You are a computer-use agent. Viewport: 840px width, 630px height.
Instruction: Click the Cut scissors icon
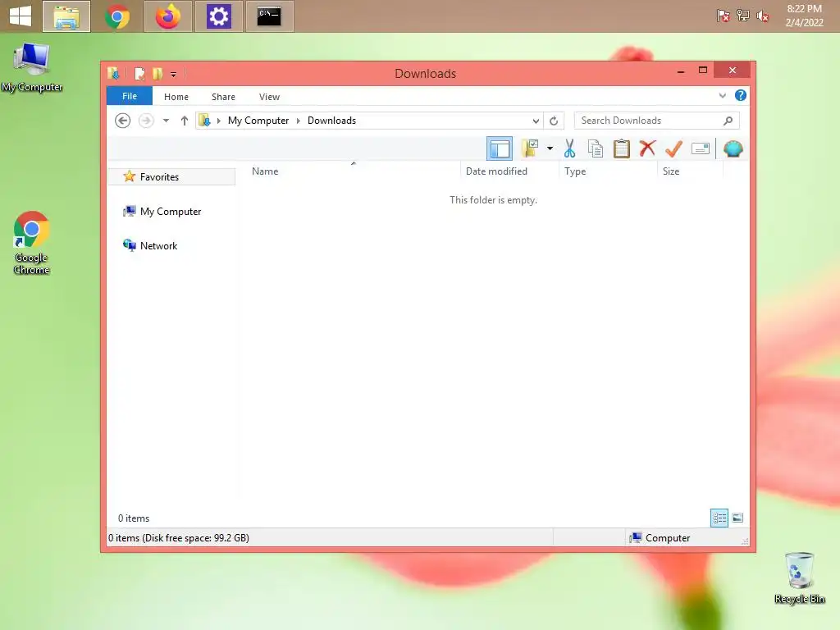(x=569, y=148)
